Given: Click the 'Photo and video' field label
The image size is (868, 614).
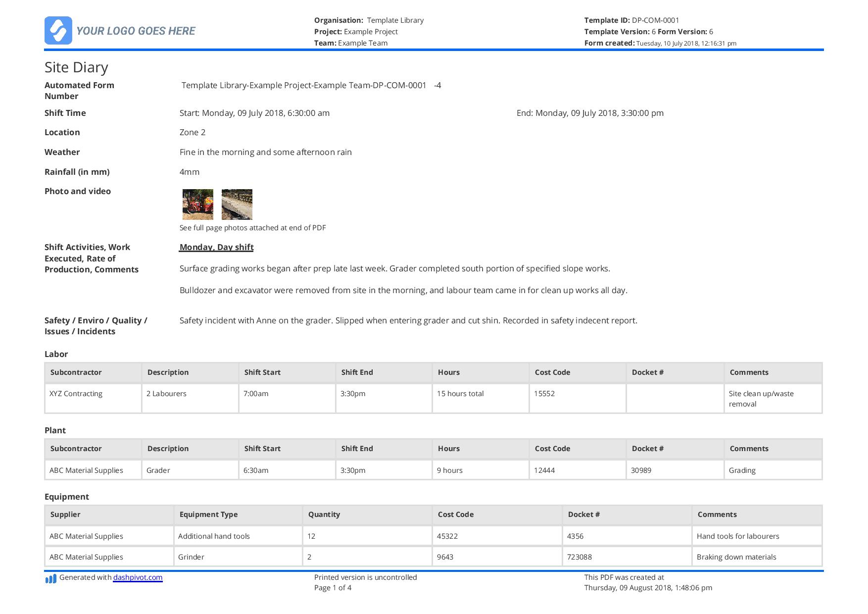Looking at the screenshot, I should 78,191.
